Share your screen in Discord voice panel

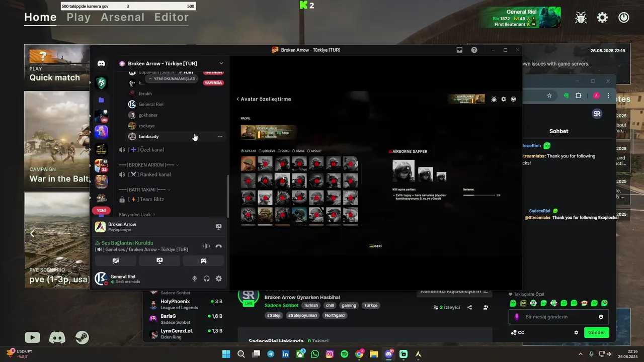point(159,261)
